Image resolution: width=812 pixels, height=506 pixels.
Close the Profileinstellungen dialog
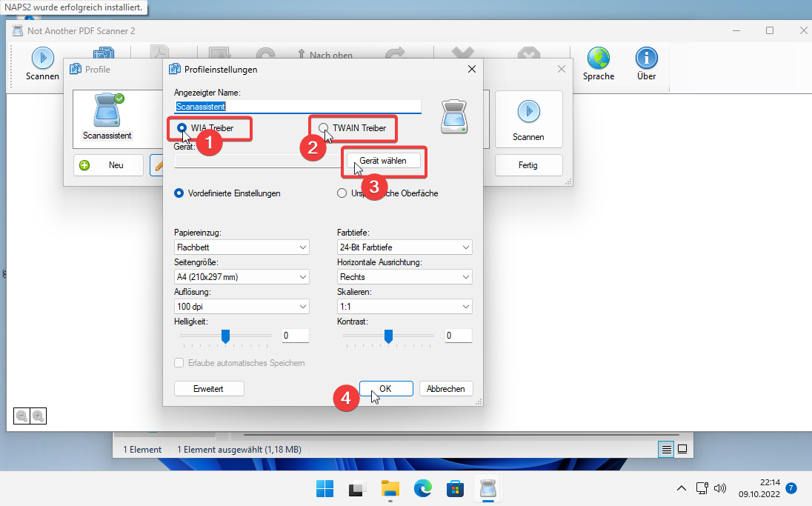tap(472, 69)
